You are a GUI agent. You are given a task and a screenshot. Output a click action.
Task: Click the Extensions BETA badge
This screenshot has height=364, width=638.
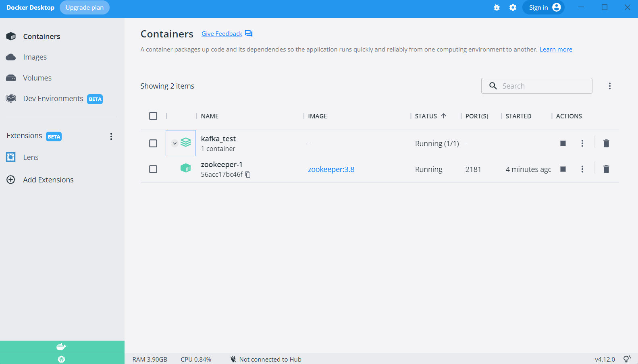54,136
